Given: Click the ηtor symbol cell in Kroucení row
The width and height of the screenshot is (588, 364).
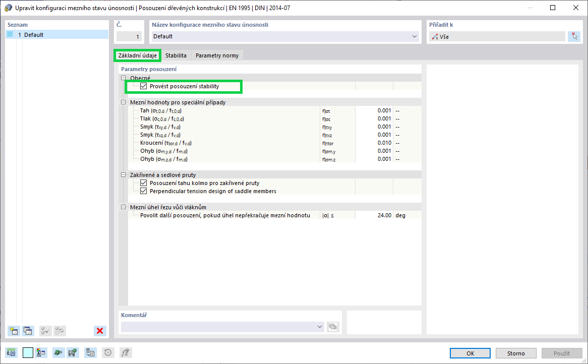Looking at the screenshot, I should pyautogui.click(x=337, y=143).
